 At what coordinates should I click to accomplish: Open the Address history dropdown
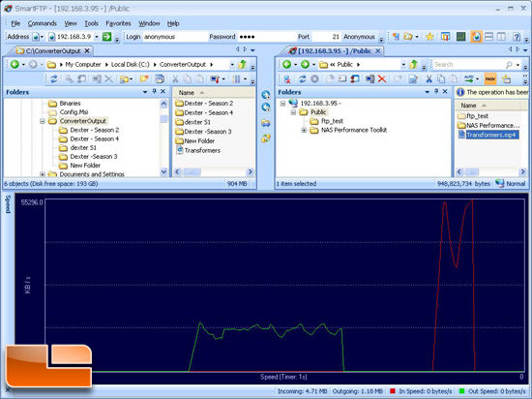coord(97,37)
